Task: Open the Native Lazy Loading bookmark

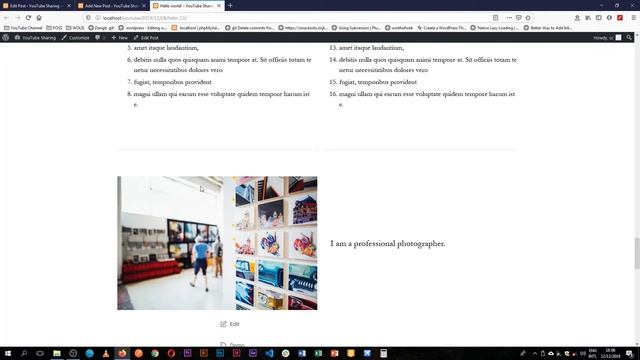Action: [x=494, y=28]
